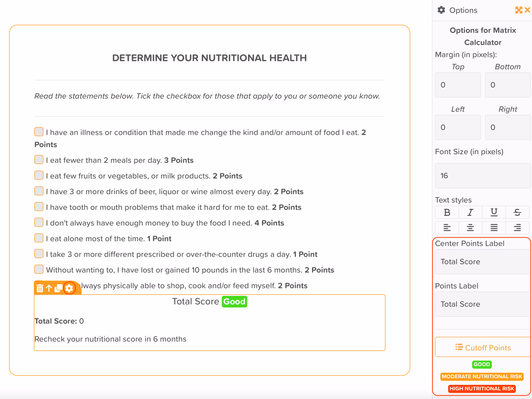
Task: Click the green Good score badge
Action: [x=234, y=302]
